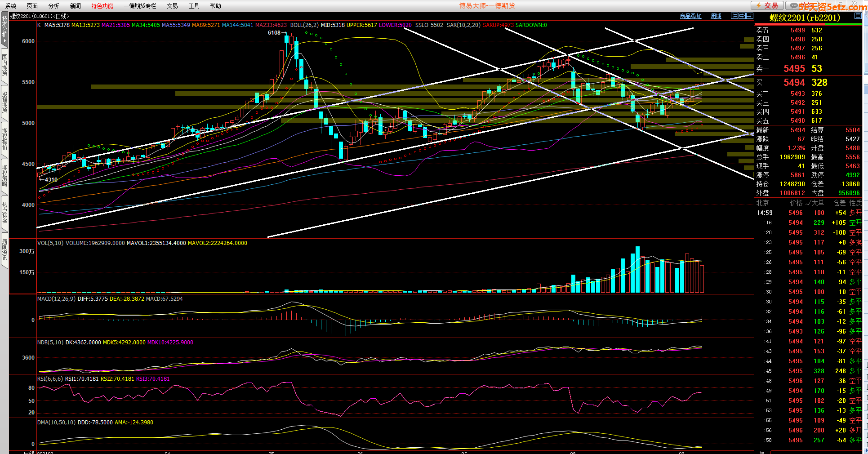The image size is (868, 454).
Task: Click left arrow icon beside 周期
Action: (x=734, y=16)
